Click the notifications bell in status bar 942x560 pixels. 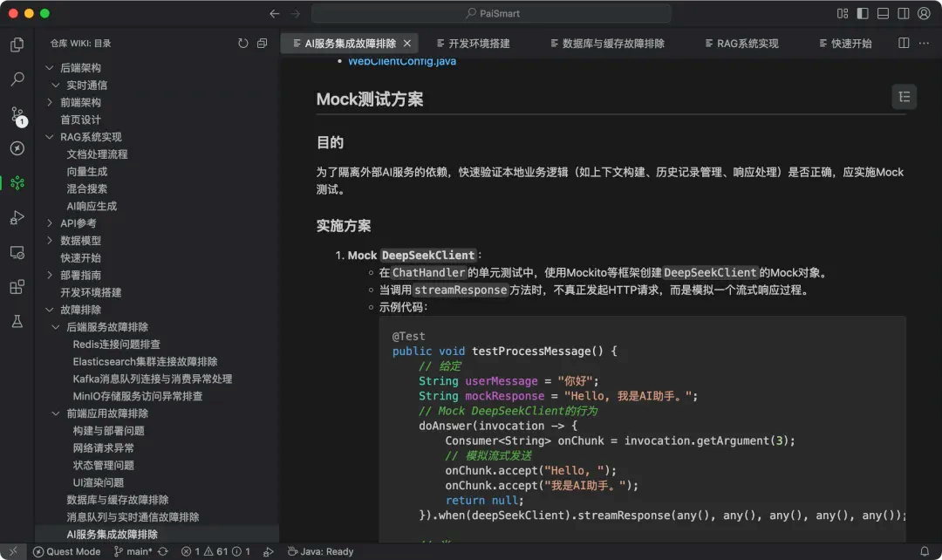(925, 551)
